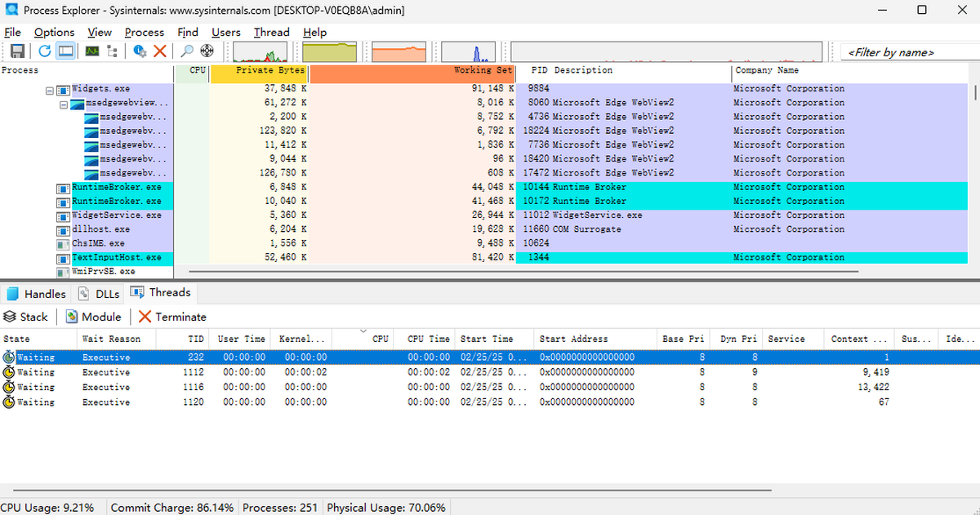Click the red X Kill Process icon
Screen dimensions: 980x515
[160, 51]
